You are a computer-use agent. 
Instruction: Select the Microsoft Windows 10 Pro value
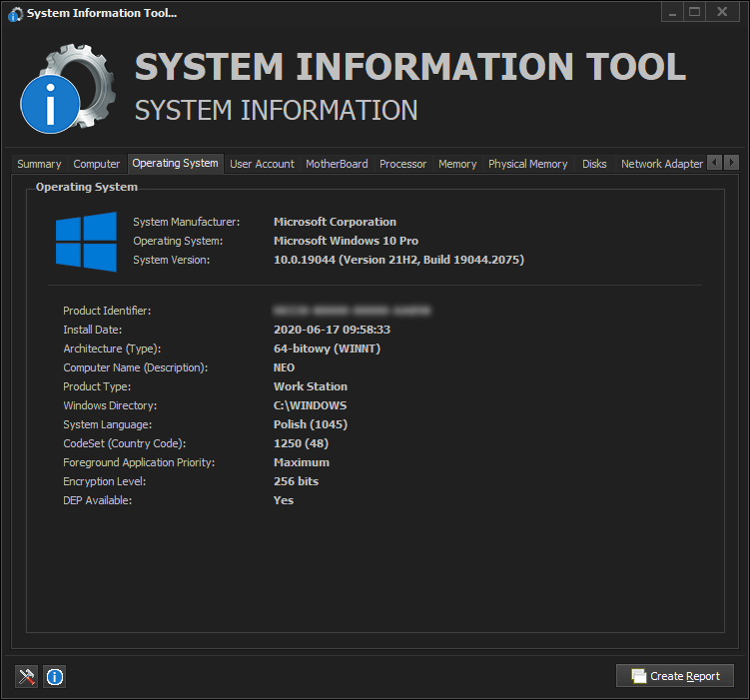click(x=346, y=241)
